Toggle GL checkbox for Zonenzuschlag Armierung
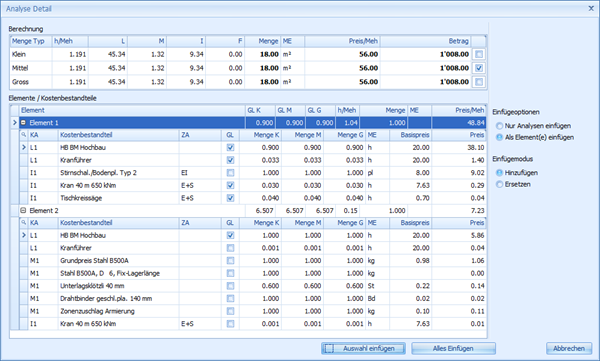Image resolution: width=600 pixels, height=361 pixels. (230, 311)
